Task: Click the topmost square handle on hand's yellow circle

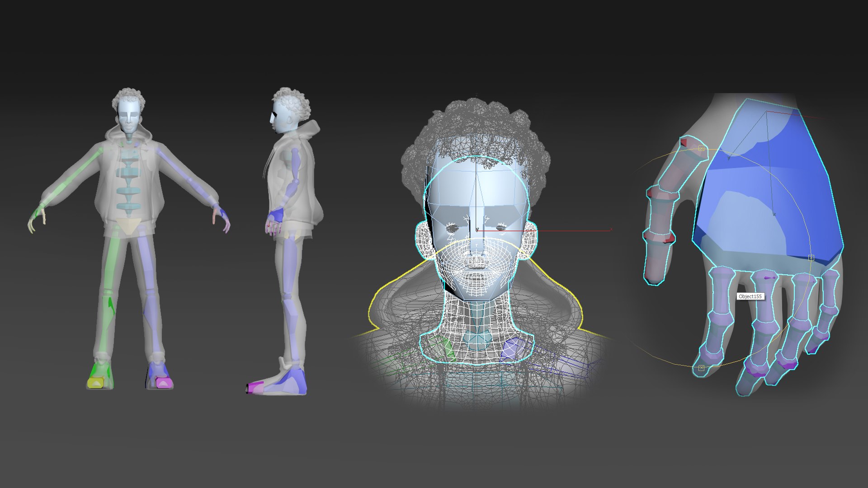Action: point(702,148)
